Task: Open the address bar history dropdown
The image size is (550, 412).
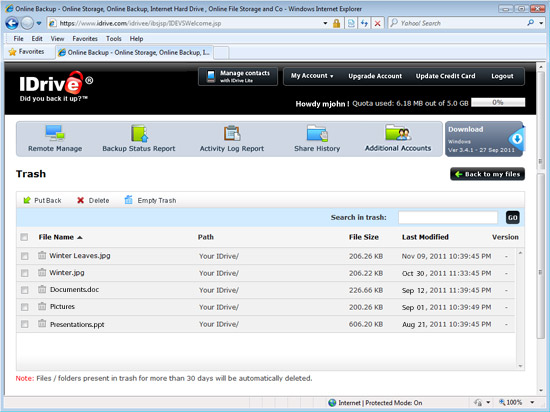Action: pyautogui.click(x=325, y=23)
